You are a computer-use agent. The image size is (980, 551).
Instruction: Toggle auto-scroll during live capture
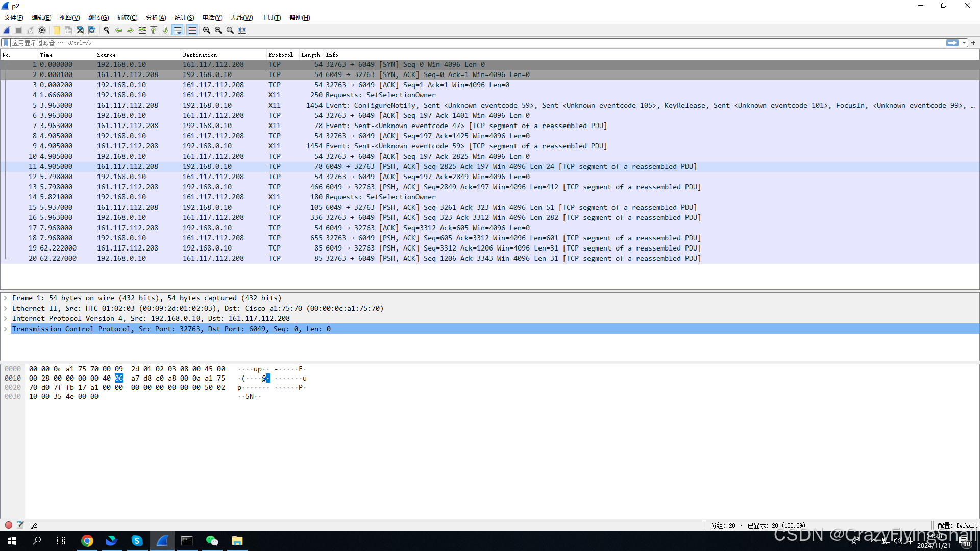coord(178,30)
